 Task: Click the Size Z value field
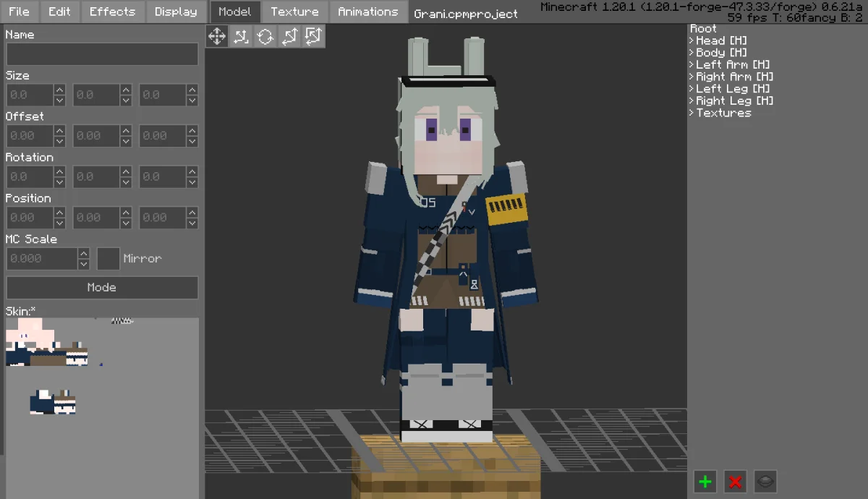[163, 95]
